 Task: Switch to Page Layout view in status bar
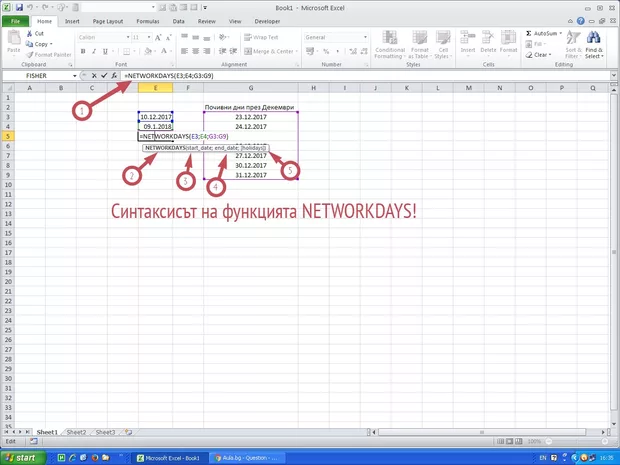pos(509,441)
